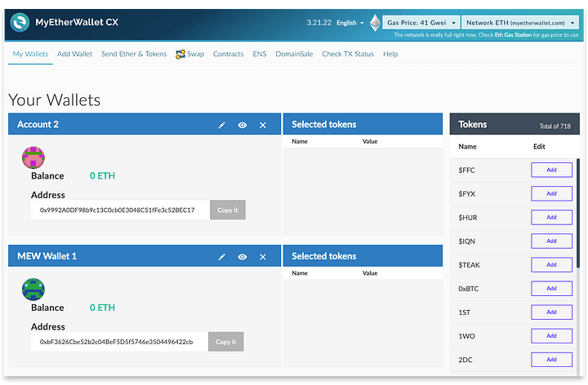Go to the Add Wallet tab
The height and width of the screenshot is (385, 588).
[74, 54]
